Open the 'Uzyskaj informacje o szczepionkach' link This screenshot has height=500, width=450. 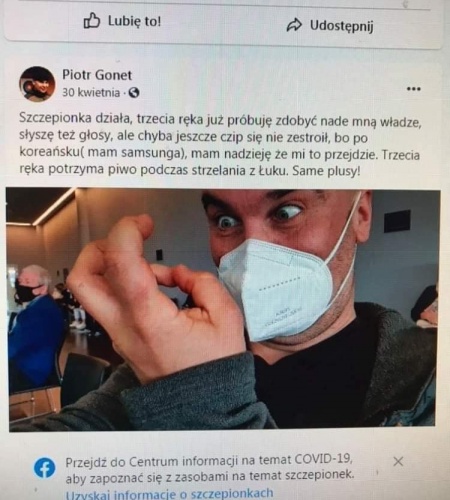170,494
